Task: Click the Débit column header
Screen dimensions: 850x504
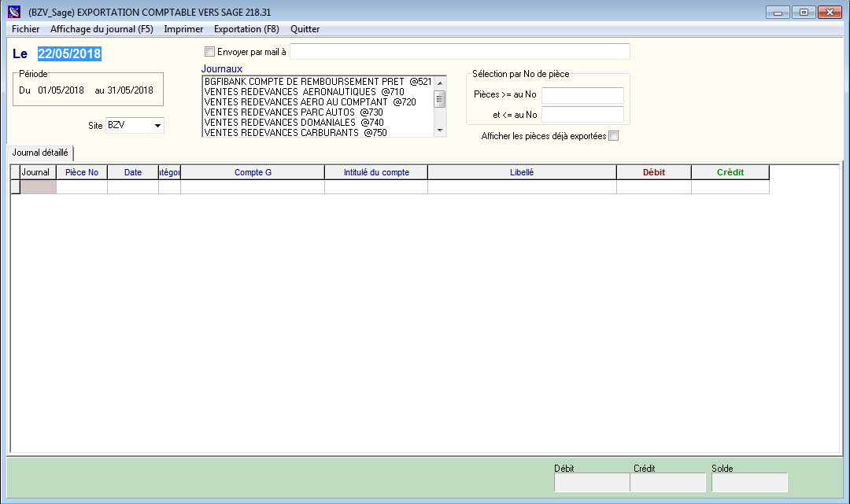Action: point(653,172)
